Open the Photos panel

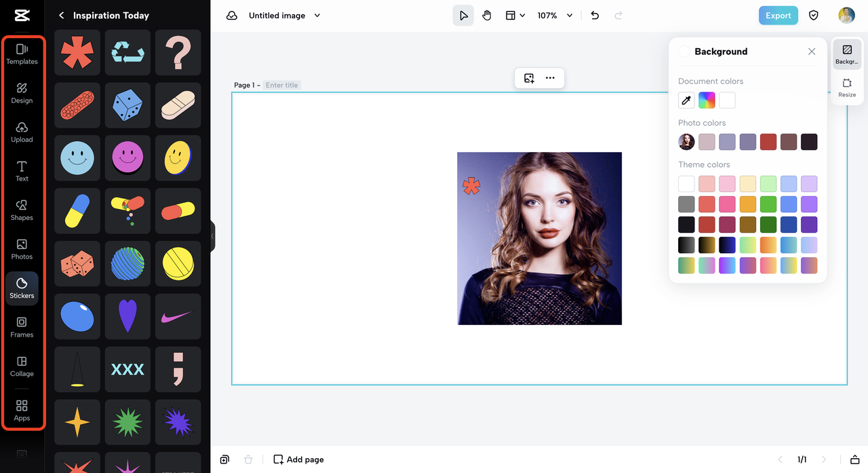(22, 250)
